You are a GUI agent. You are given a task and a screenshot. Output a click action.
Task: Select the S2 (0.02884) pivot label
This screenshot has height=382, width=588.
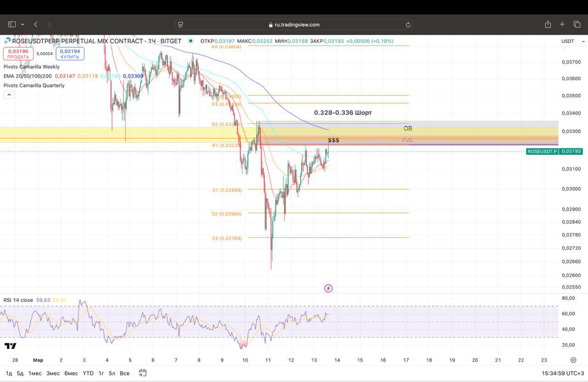(x=226, y=214)
